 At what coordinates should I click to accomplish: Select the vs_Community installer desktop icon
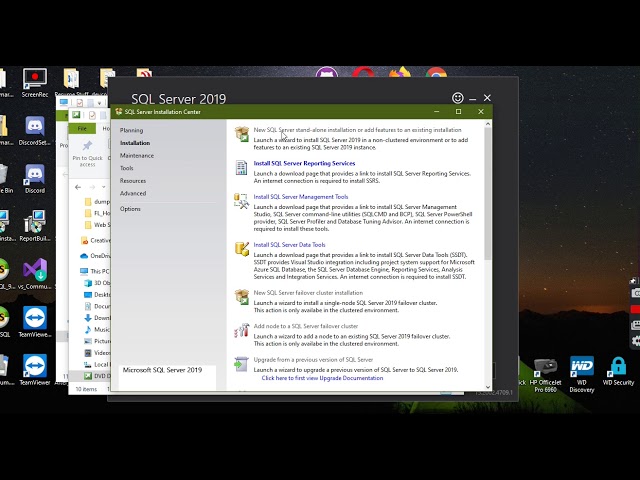(x=35, y=275)
